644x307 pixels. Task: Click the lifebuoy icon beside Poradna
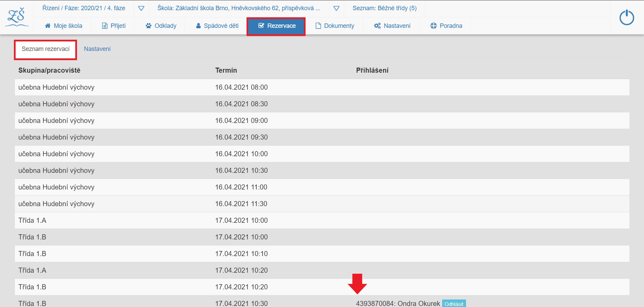click(x=433, y=26)
